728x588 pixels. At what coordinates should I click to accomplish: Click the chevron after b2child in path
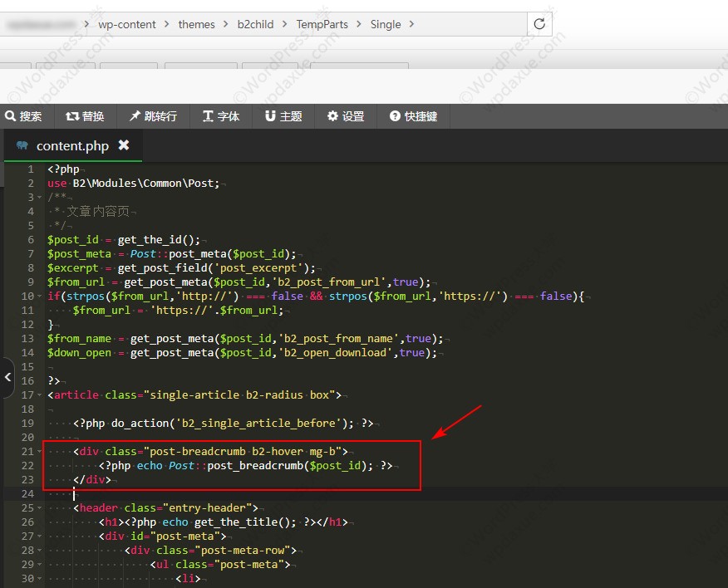[284, 24]
